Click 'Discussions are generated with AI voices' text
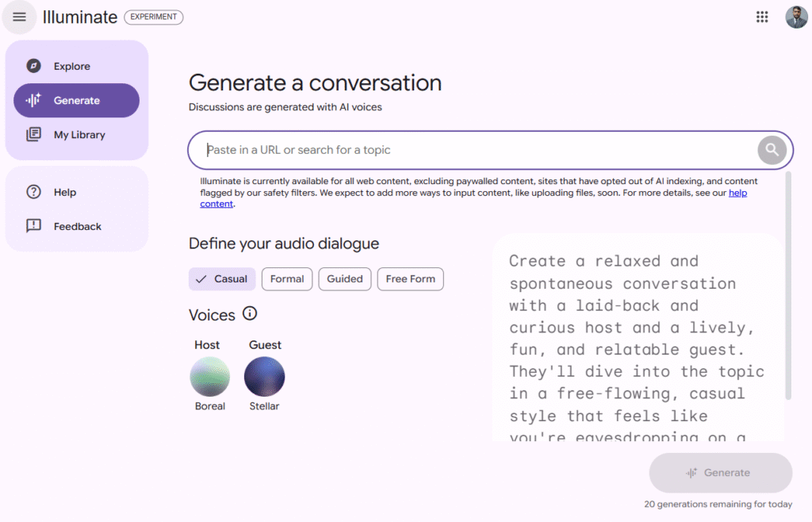This screenshot has width=812, height=522. [x=285, y=107]
